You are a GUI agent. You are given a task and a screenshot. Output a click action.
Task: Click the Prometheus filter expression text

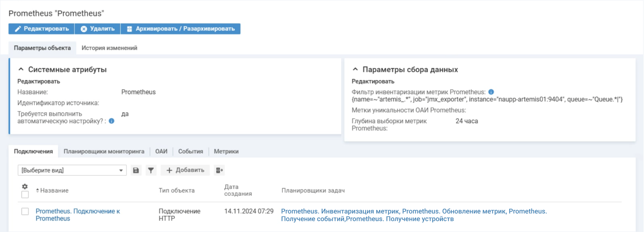click(x=487, y=99)
